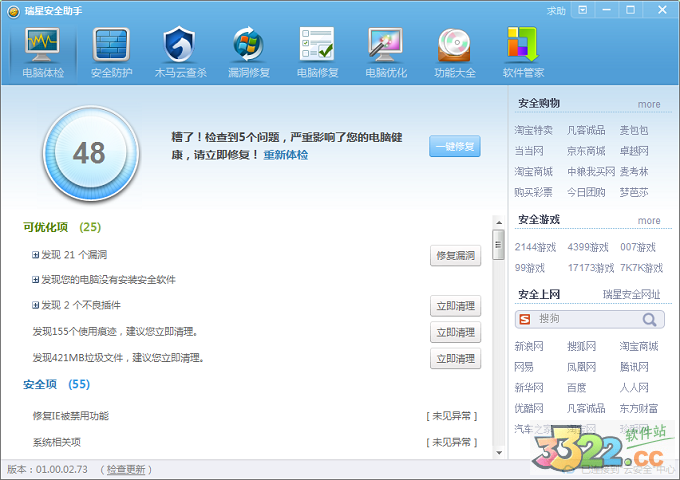Click the 检查更新 link

(x=126, y=470)
